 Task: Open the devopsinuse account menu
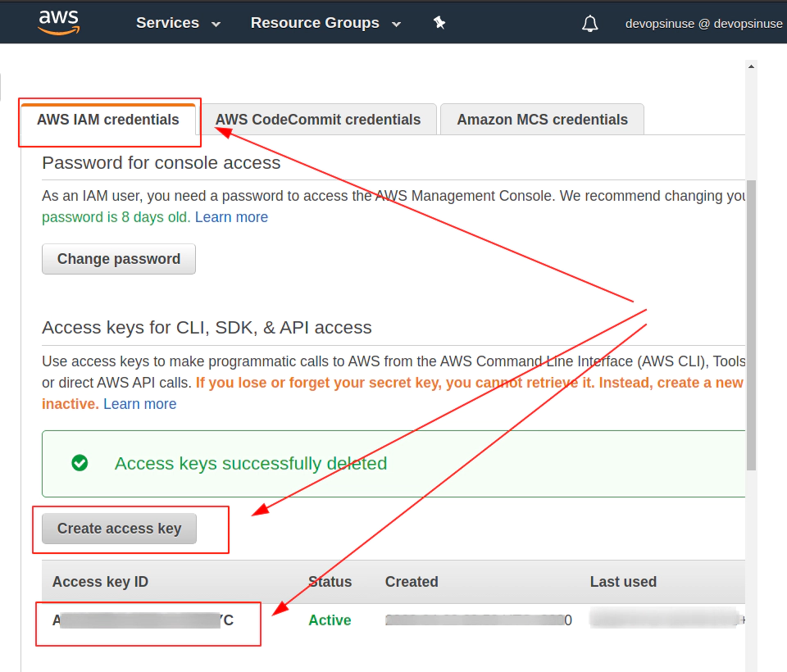point(703,24)
